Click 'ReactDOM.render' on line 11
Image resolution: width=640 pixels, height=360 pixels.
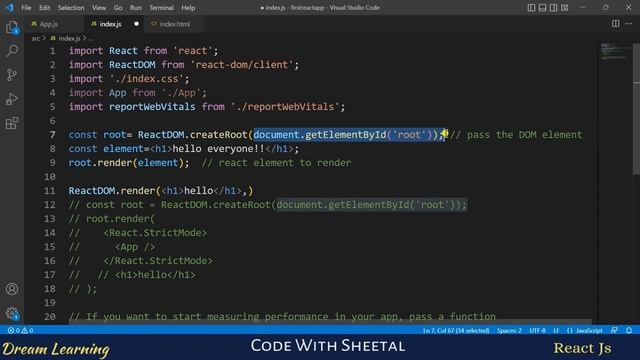(x=112, y=191)
